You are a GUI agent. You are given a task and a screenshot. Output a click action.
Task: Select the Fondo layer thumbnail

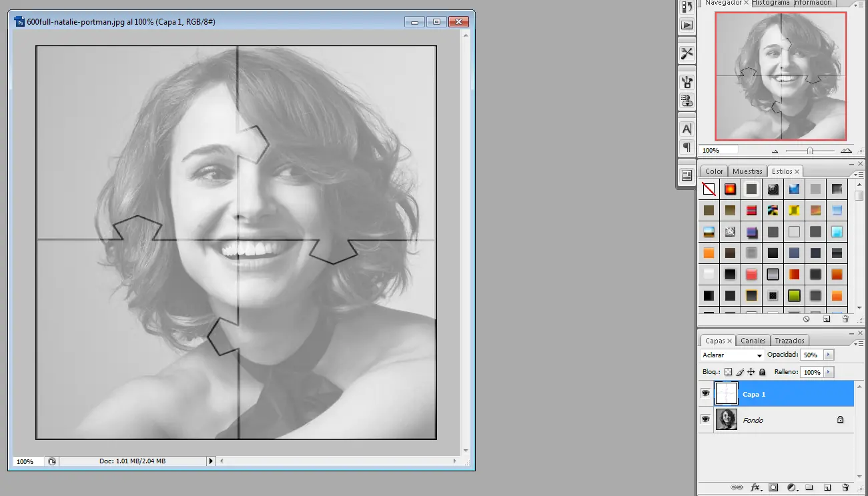click(727, 419)
